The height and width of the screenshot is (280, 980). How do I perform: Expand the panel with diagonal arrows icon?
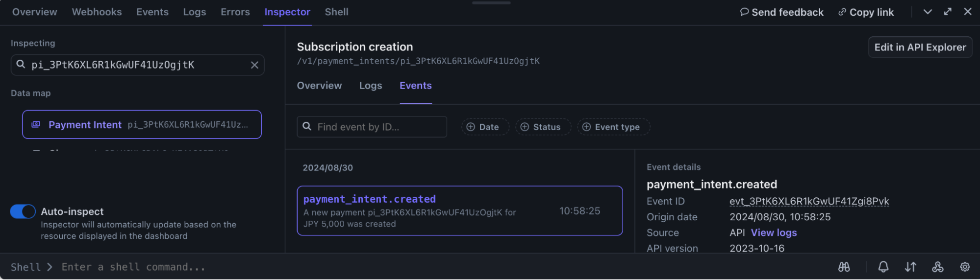click(x=948, y=12)
